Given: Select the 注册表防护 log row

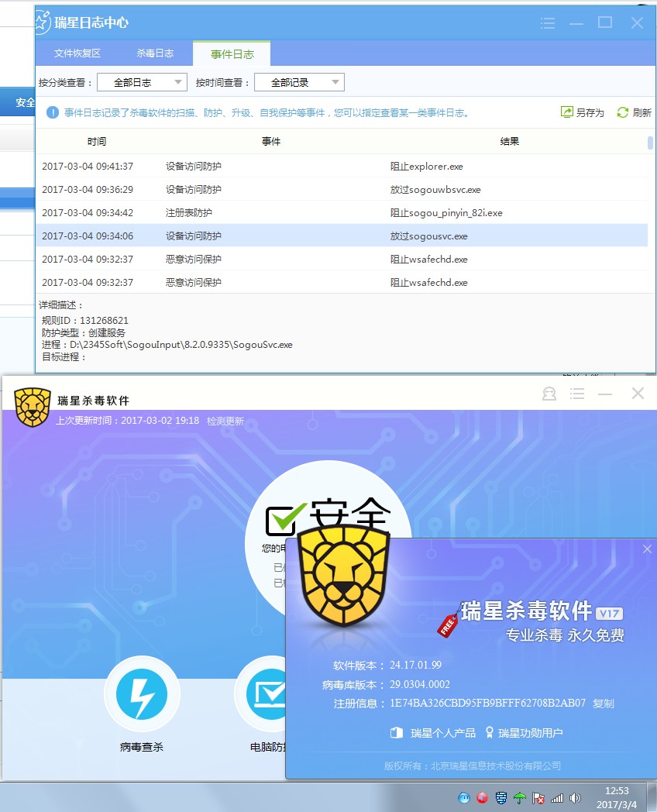Looking at the screenshot, I should pos(342,213).
